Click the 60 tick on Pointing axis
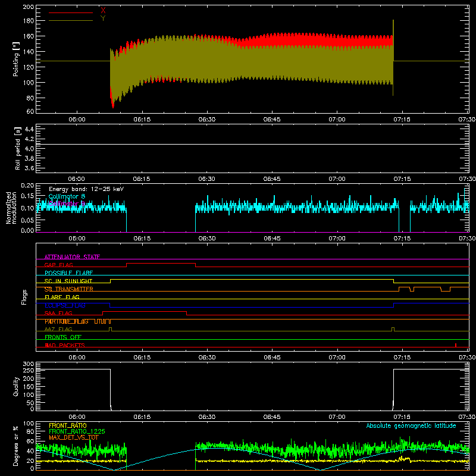Screen dimensions: 476x476 coord(30,111)
